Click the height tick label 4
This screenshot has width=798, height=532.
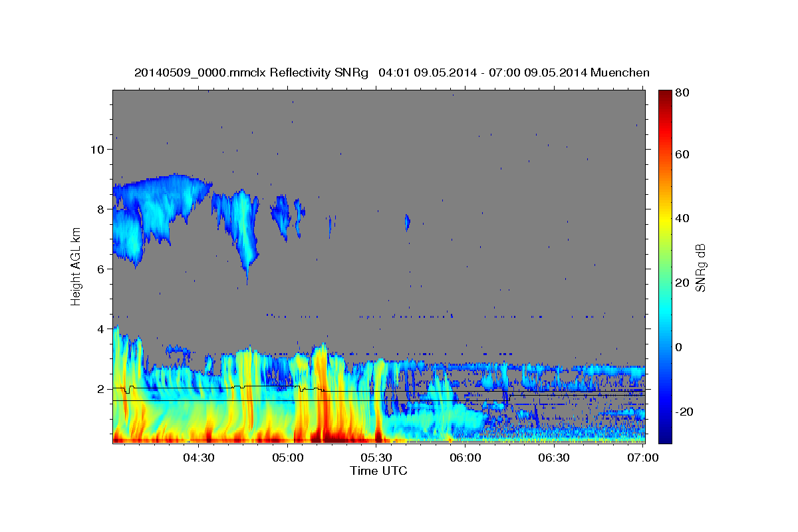100,329
